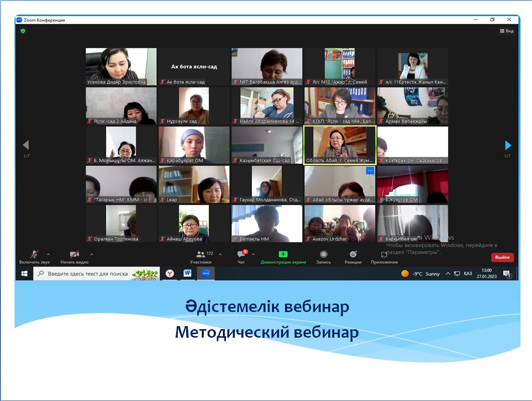Screen dimensions: 532x401
Task: Open the Чат chat panel
Action: [x=241, y=257]
